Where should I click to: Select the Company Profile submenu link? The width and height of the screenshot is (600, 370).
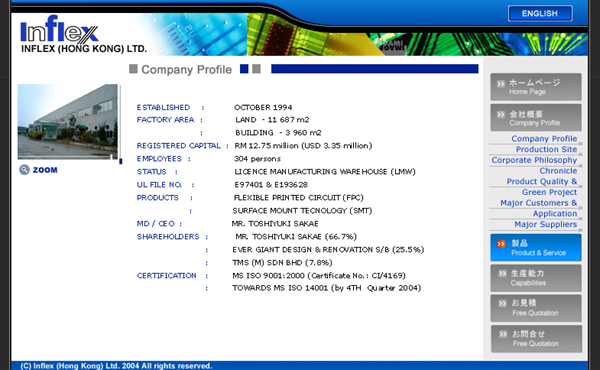click(x=544, y=139)
